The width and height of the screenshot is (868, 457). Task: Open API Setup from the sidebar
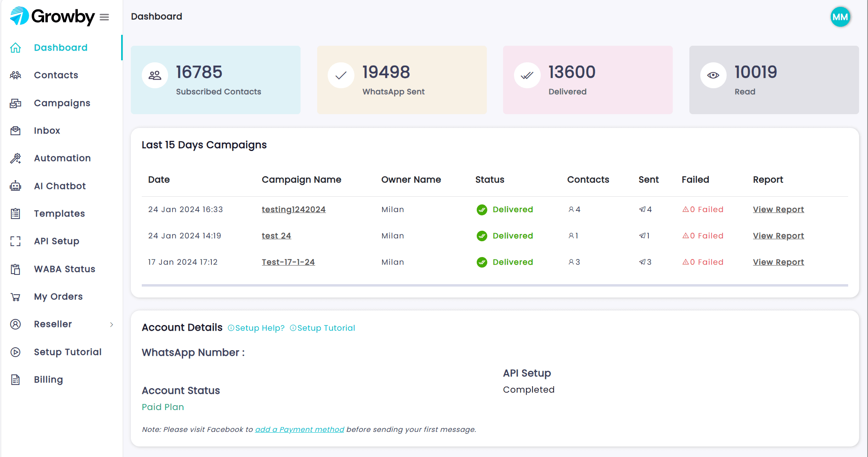pos(56,241)
